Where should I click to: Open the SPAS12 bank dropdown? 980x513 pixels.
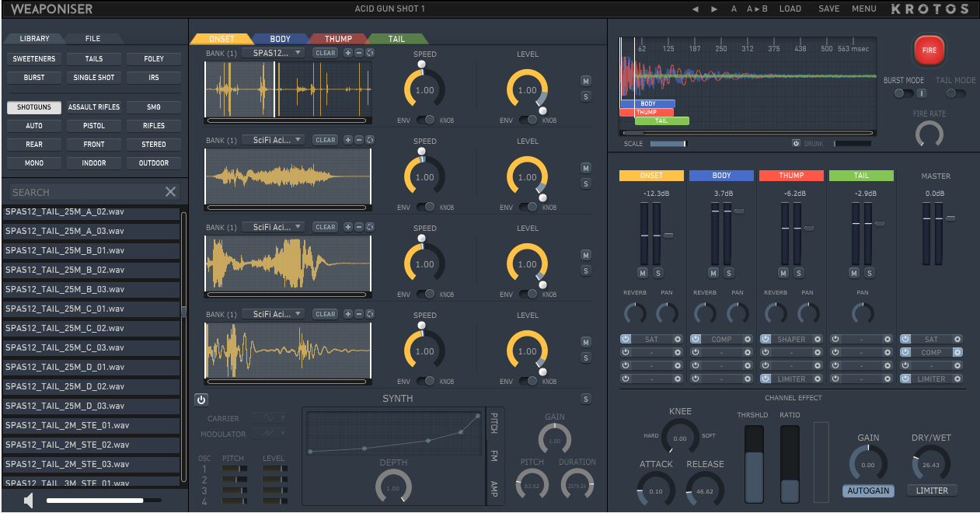[x=274, y=53]
